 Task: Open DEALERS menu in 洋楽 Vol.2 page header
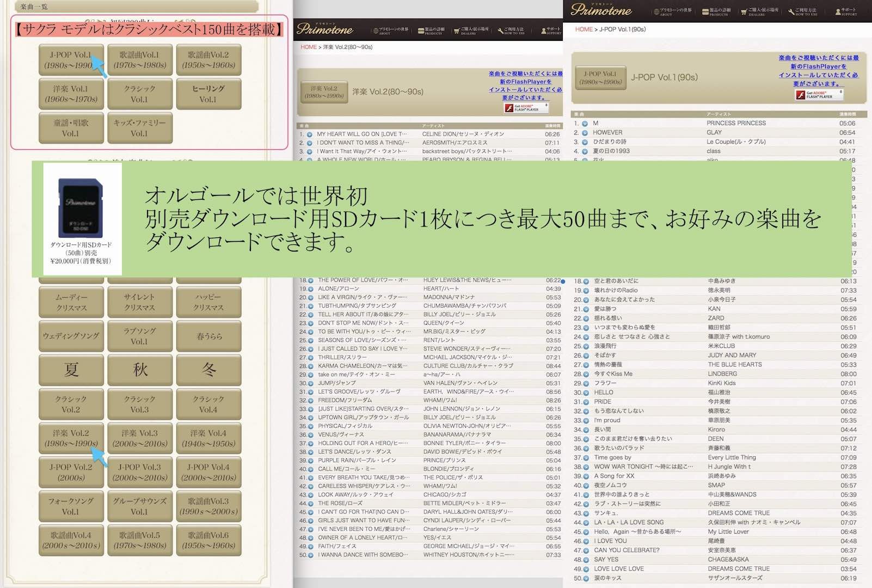point(471,30)
